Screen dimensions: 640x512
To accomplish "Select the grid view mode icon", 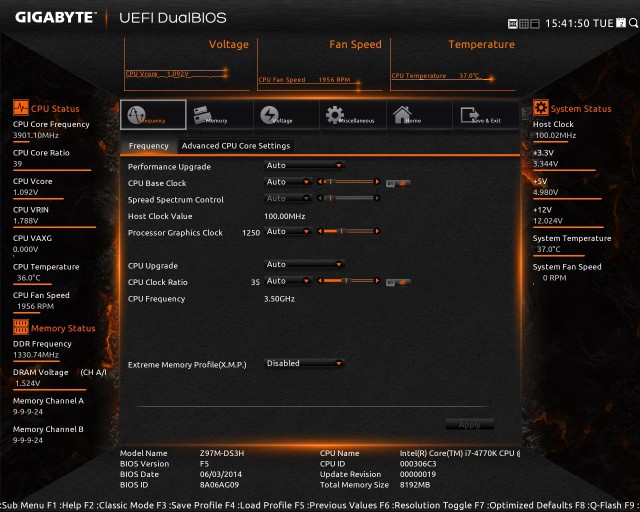I will click(x=524, y=24).
